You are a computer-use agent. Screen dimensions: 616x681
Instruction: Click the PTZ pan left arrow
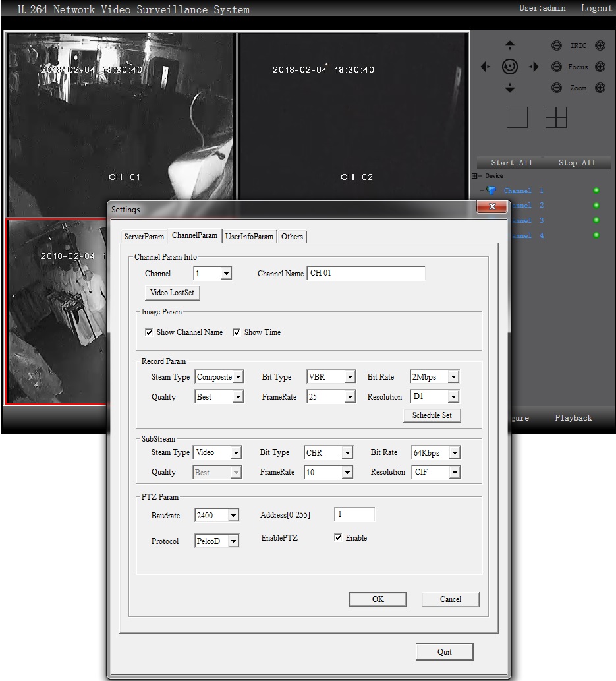tap(486, 67)
